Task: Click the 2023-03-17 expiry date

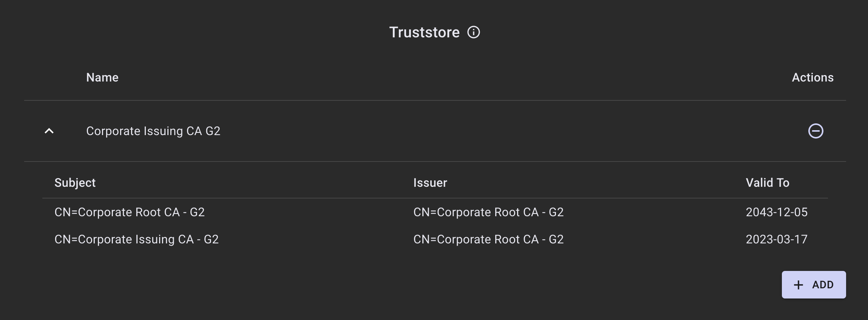Action: [776, 239]
